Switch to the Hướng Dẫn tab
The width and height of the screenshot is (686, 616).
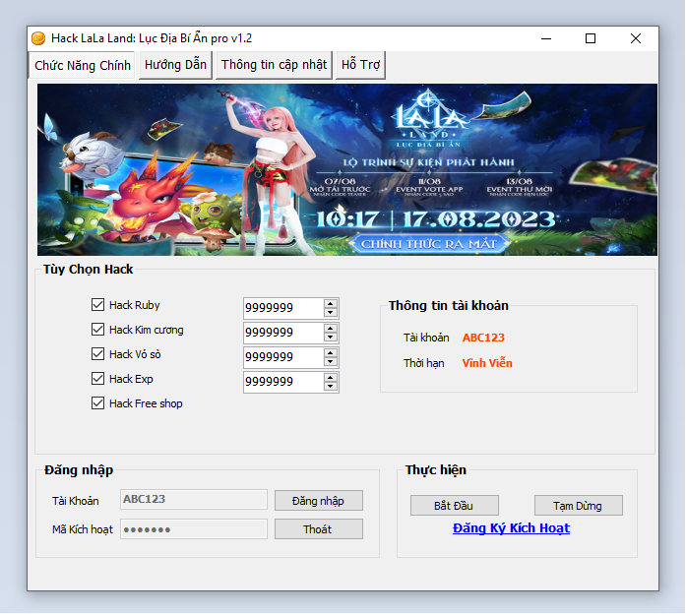175,65
